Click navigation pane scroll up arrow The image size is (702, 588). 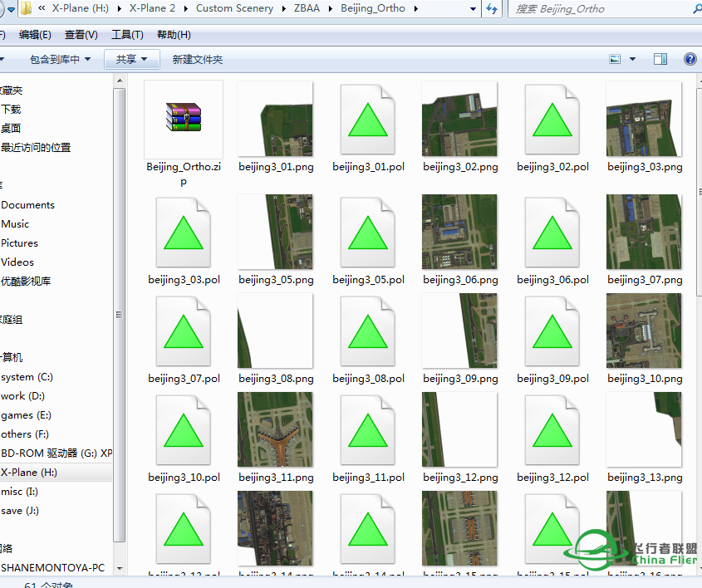(x=119, y=81)
